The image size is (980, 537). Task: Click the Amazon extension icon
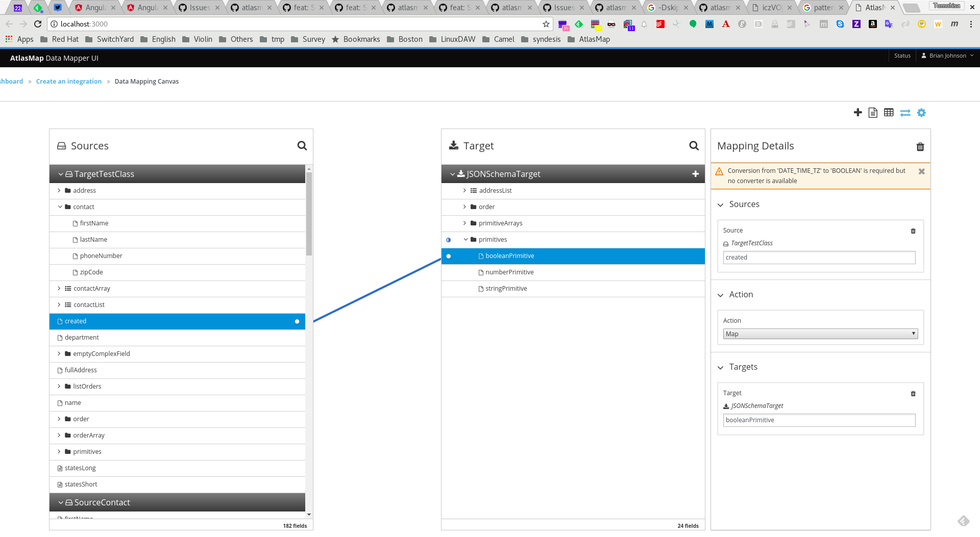(873, 24)
